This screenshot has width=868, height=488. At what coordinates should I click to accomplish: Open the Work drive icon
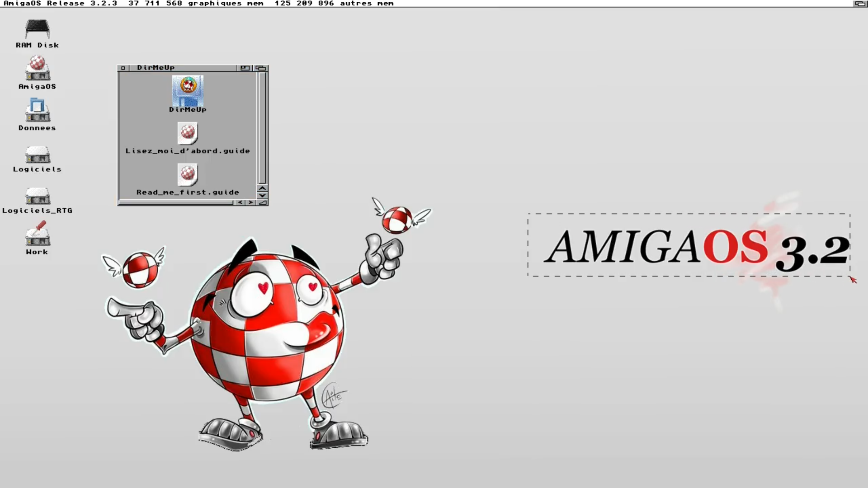click(37, 236)
